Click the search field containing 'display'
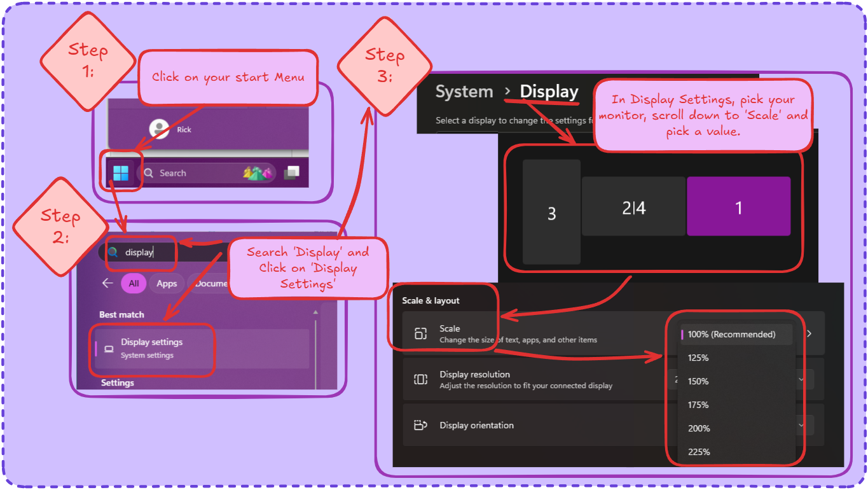868x490 pixels. pos(140,252)
